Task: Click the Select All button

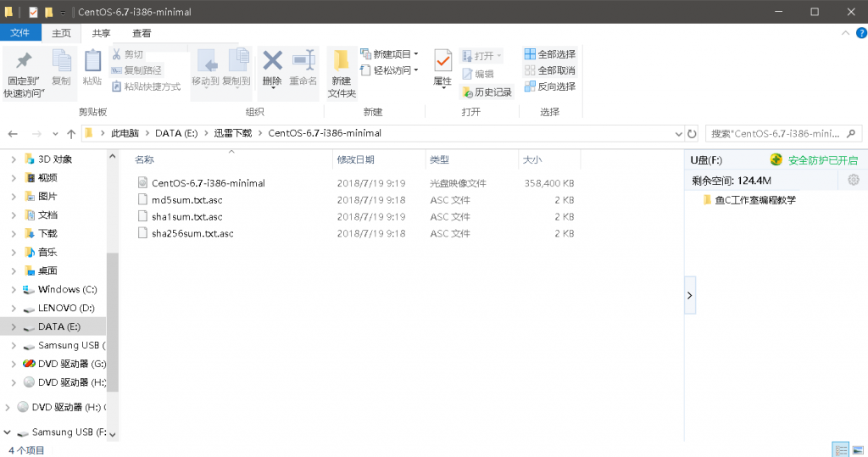Action: click(549, 54)
